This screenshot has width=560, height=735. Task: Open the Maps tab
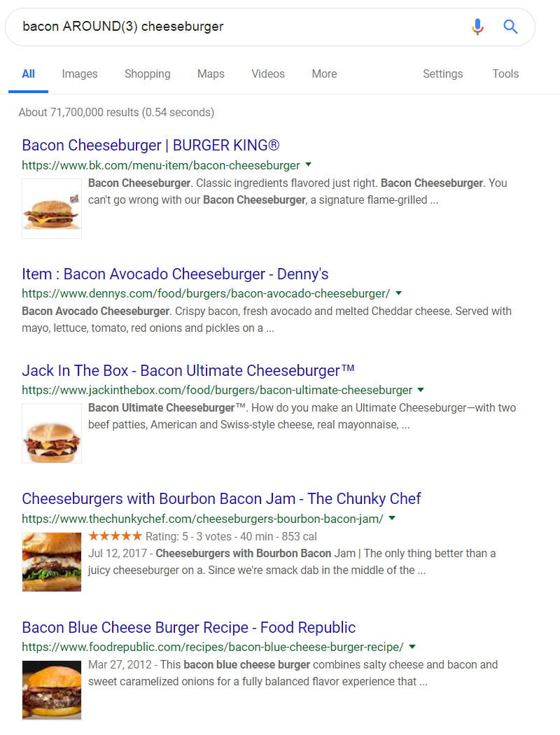211,73
